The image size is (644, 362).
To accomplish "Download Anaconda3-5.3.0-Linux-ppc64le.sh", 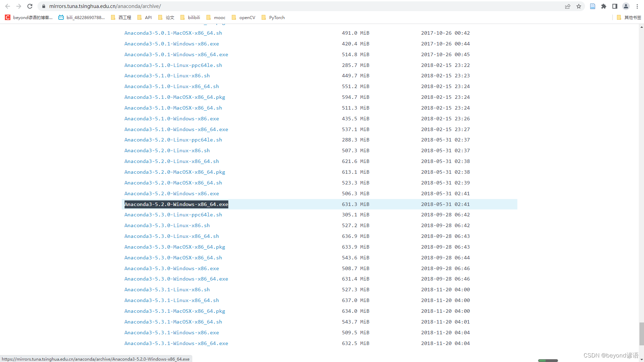I will (x=173, y=215).
